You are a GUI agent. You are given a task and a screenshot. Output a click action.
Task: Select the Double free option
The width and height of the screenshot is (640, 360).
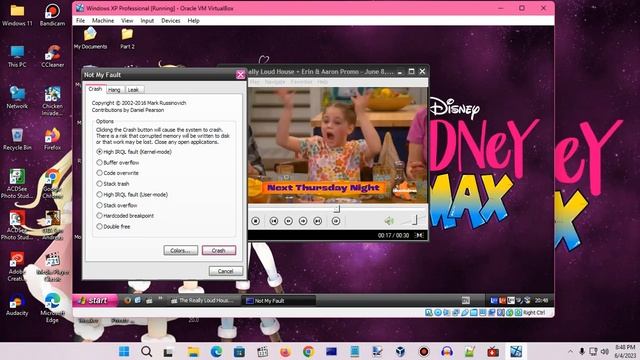pos(113,227)
